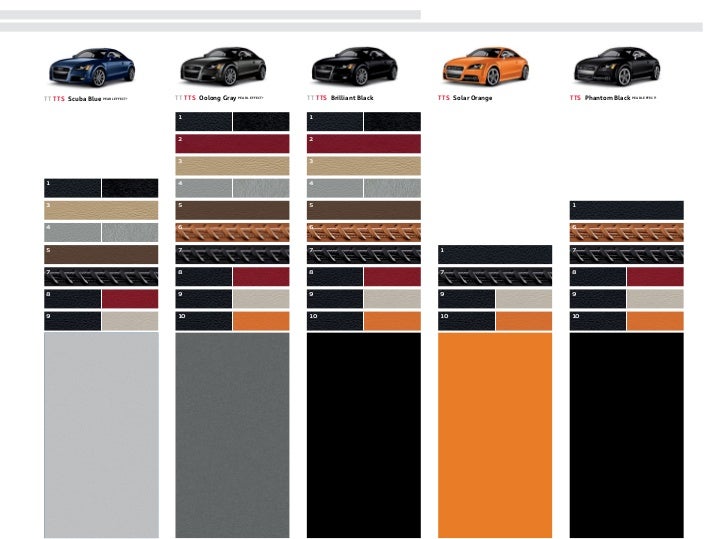The height and width of the screenshot is (539, 728).
Task: Choose beige swatch 3 under Brilliant Black
Action: point(364,166)
